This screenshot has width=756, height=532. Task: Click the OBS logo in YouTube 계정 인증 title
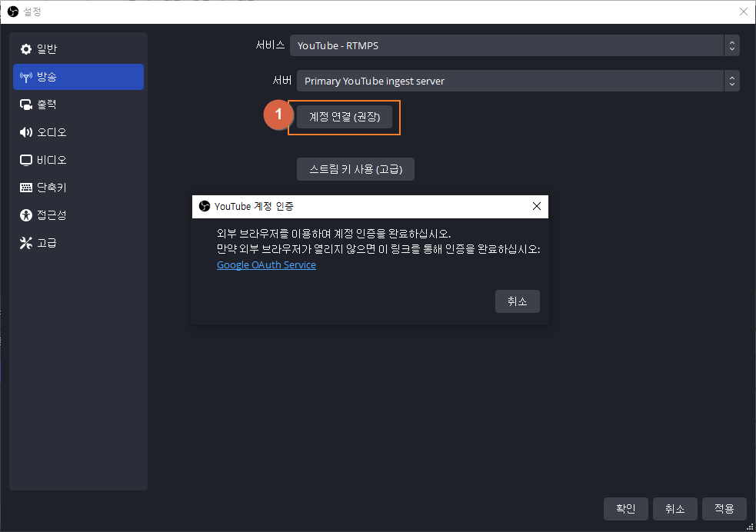[205, 206]
